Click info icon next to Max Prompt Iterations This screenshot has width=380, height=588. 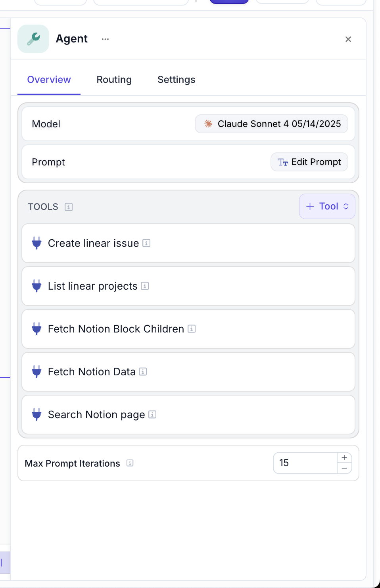[130, 463]
